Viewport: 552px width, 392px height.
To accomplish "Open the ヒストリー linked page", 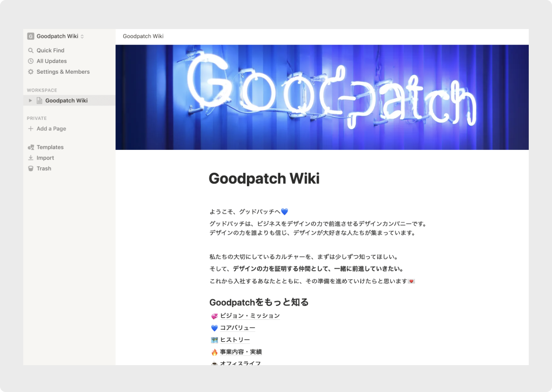I will click(235, 340).
